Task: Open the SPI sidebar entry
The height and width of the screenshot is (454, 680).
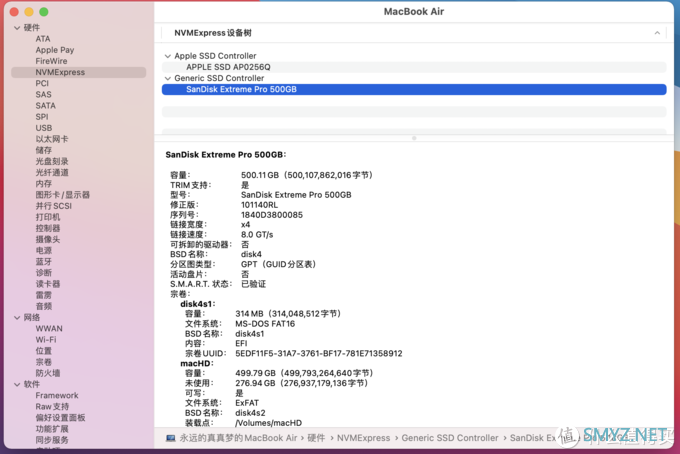Action: point(42,117)
